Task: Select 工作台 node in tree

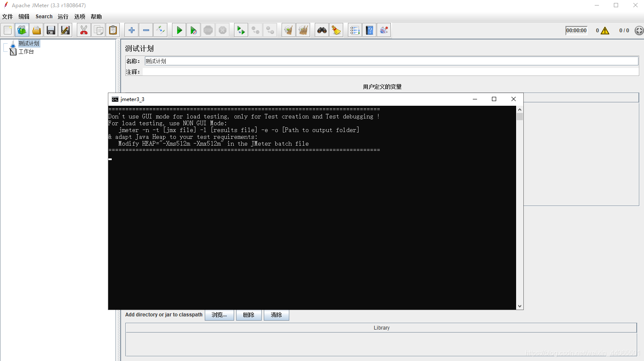Action: [26, 51]
